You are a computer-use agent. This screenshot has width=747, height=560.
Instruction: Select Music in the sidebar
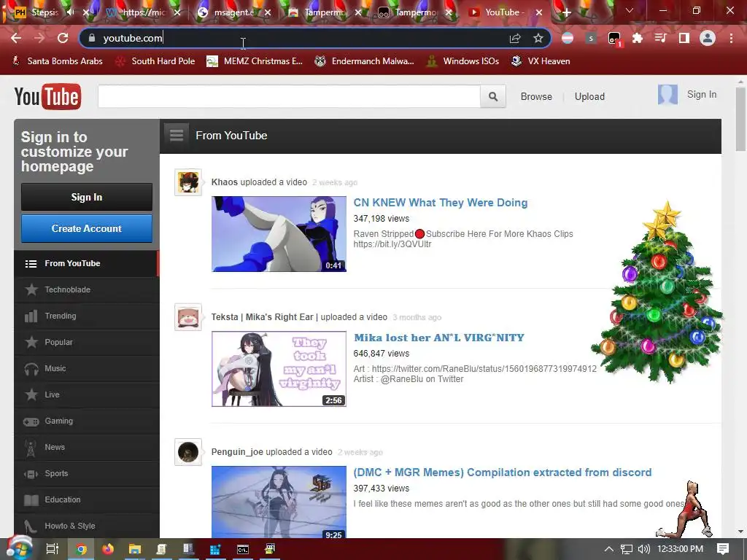click(86, 368)
